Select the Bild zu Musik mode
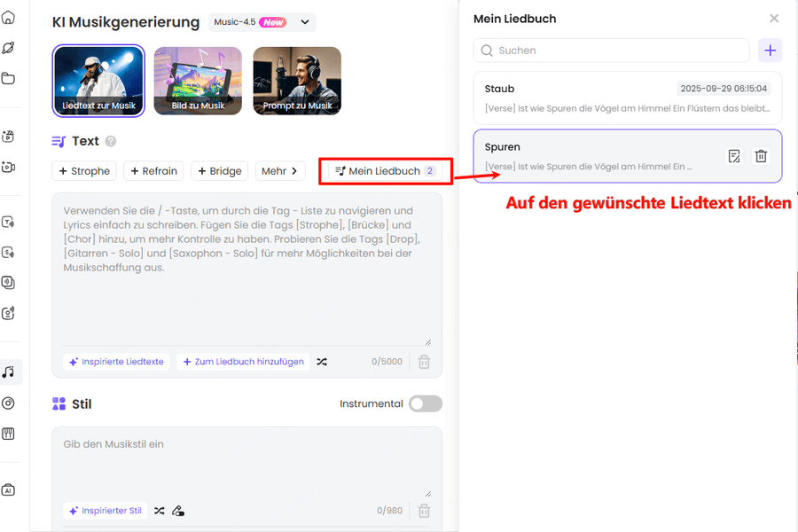The width and height of the screenshot is (798, 532). (x=198, y=81)
